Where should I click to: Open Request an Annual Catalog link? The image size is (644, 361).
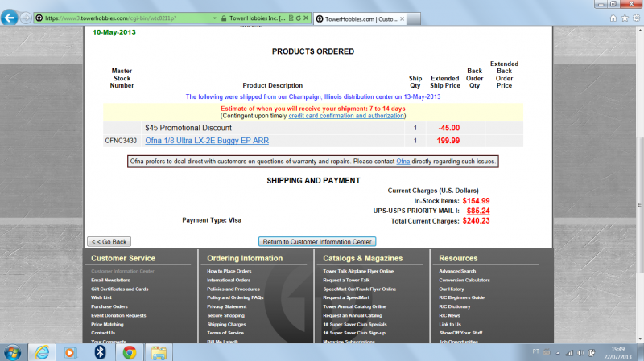(353, 316)
